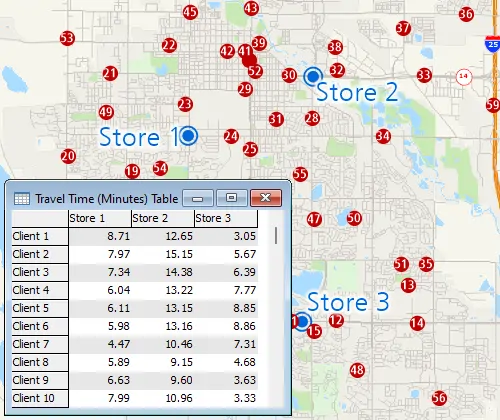Click the Store 3 blue location marker
This screenshot has height=420, width=500.
[x=302, y=322]
